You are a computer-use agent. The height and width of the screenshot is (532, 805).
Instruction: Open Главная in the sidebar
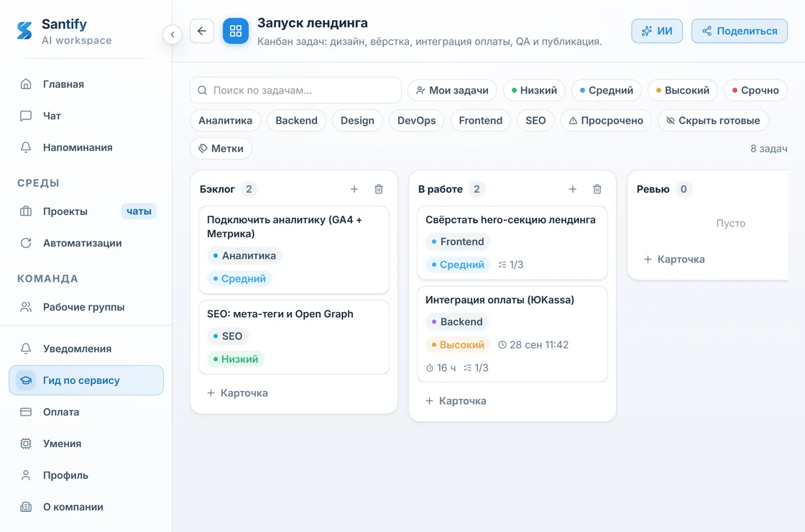coord(86,84)
